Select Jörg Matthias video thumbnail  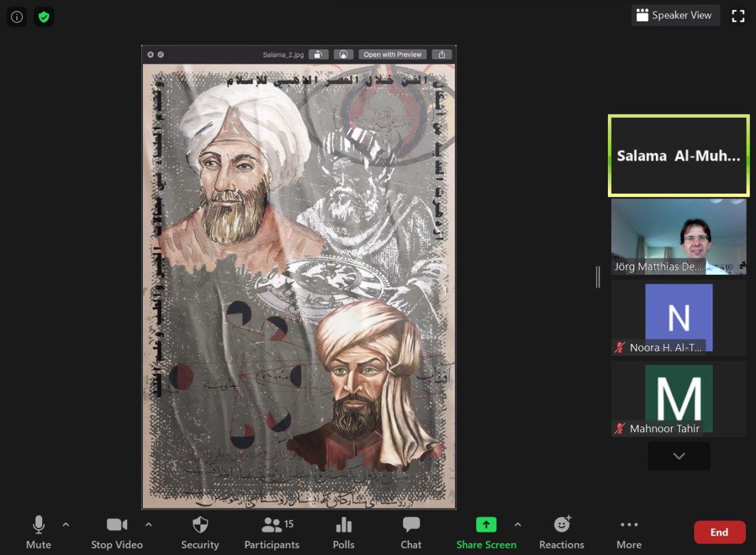pyautogui.click(x=679, y=236)
